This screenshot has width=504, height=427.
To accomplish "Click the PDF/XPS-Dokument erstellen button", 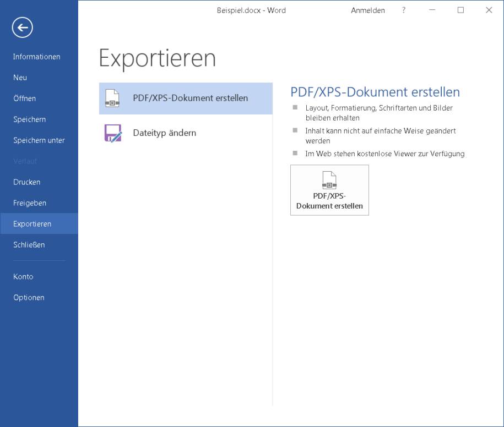I will pos(329,190).
